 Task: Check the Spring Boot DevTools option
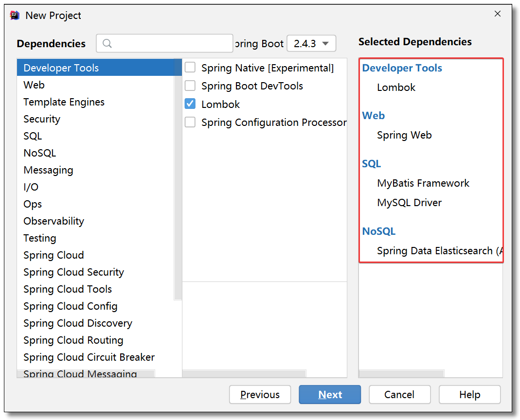(190, 86)
